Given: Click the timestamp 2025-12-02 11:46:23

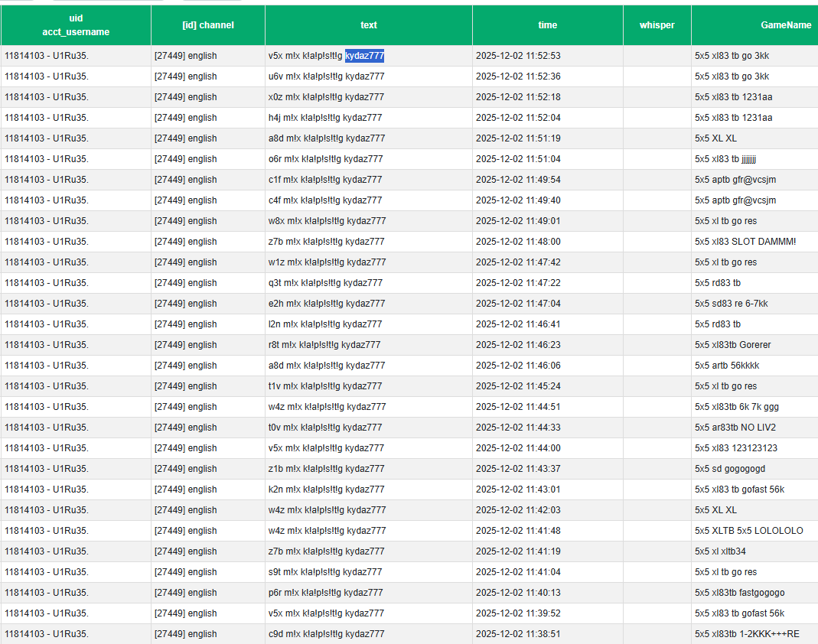Looking at the screenshot, I should 518,345.
